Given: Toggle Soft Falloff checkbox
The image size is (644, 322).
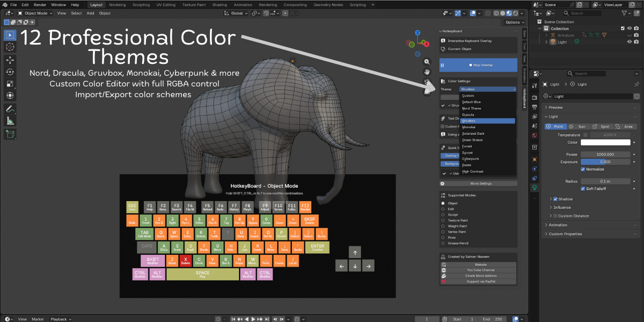Looking at the screenshot, I should [583, 189].
